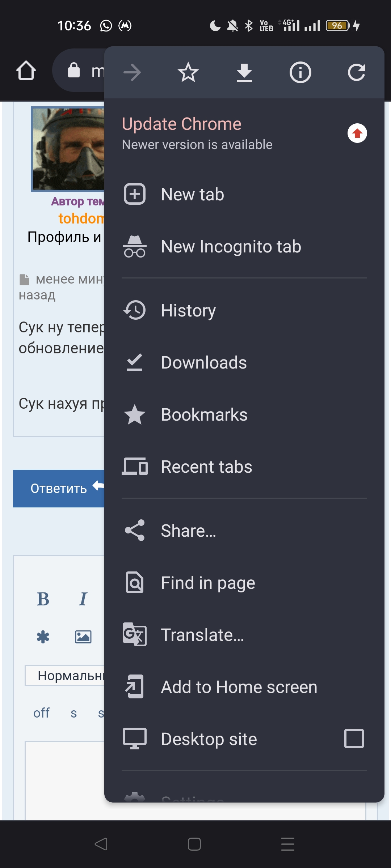The image size is (391, 868).
Task: Select Translate… menu option
Action: [x=202, y=635]
